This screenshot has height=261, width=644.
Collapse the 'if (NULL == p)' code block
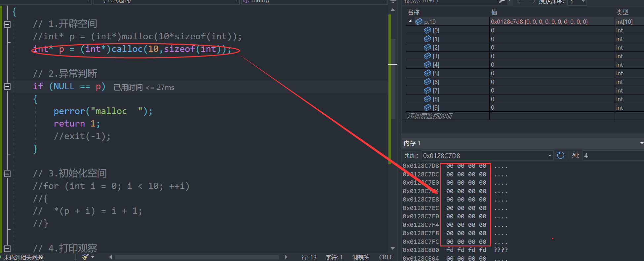pos(7,87)
